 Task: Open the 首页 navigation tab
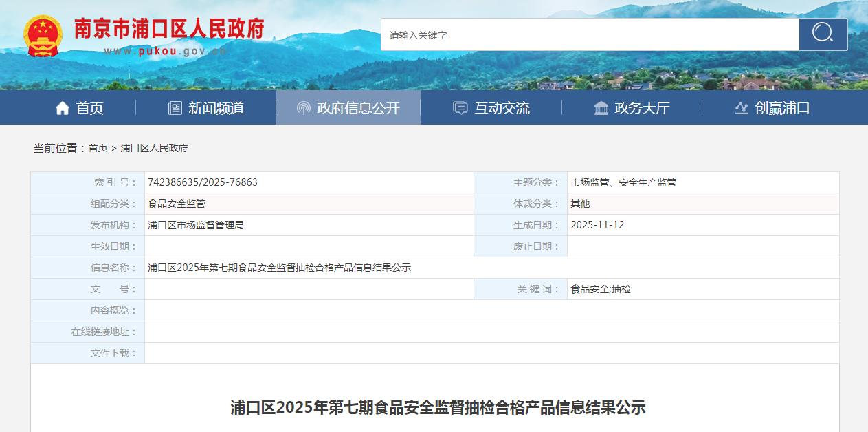[x=80, y=108]
